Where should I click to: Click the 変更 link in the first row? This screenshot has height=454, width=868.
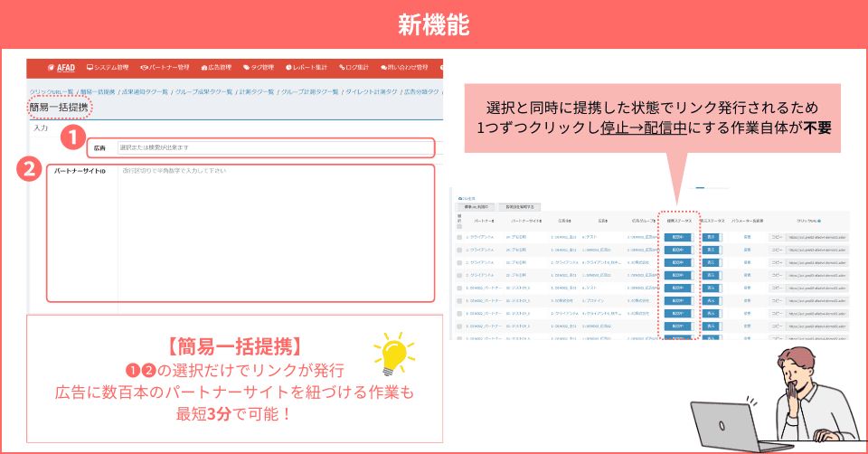[747, 237]
